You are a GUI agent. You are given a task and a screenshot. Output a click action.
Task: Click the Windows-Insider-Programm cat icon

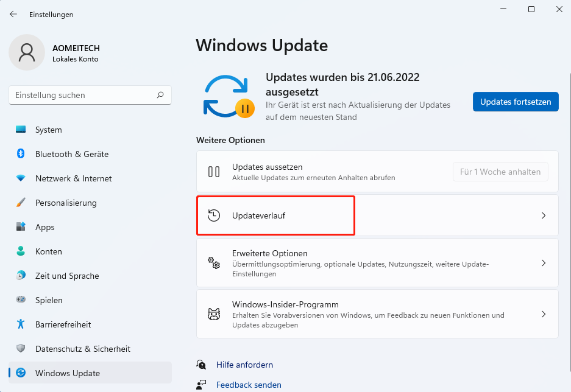pos(214,314)
